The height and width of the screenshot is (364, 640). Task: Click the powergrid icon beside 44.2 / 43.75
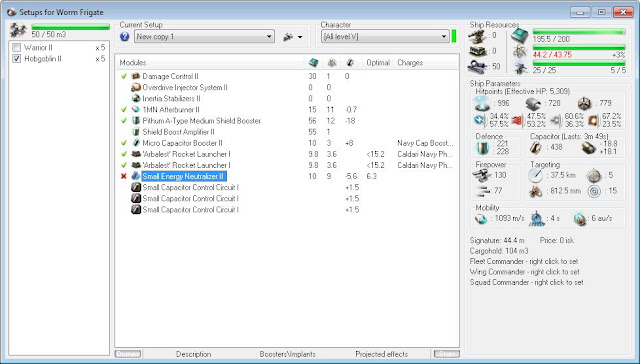pyautogui.click(x=520, y=51)
